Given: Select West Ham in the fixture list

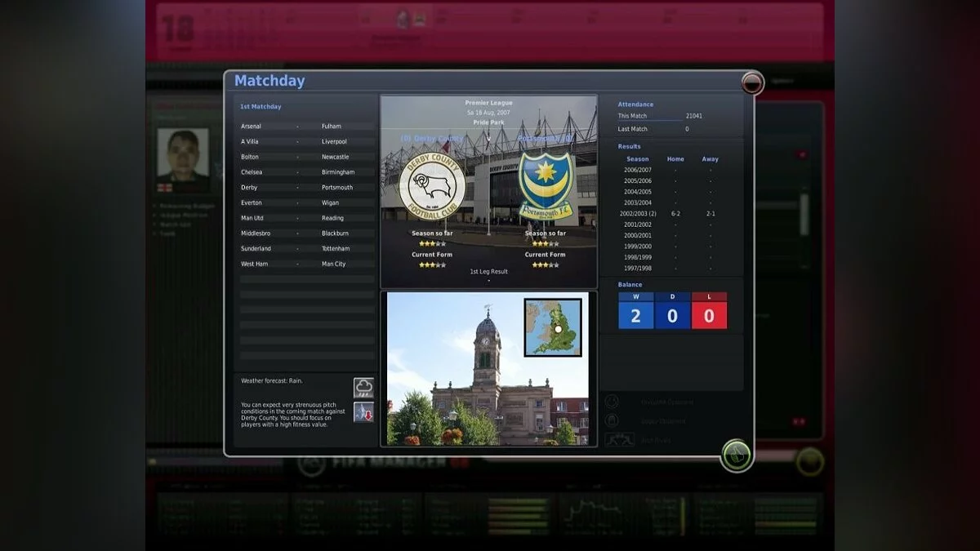Looking at the screenshot, I should pyautogui.click(x=254, y=264).
